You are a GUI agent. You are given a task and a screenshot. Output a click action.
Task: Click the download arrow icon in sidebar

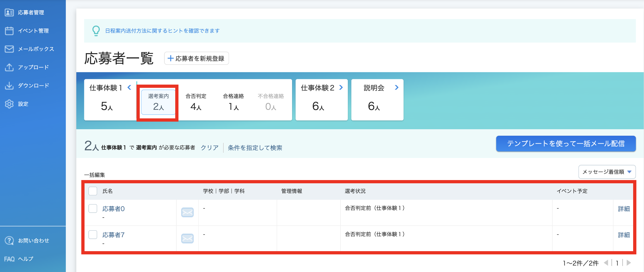9,85
